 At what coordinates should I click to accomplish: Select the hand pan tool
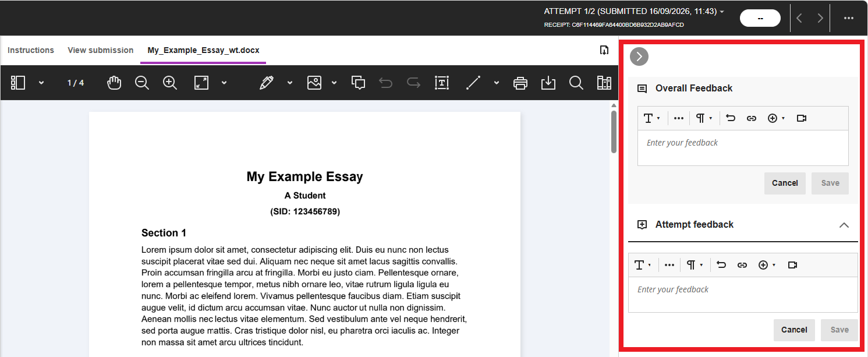tap(114, 83)
